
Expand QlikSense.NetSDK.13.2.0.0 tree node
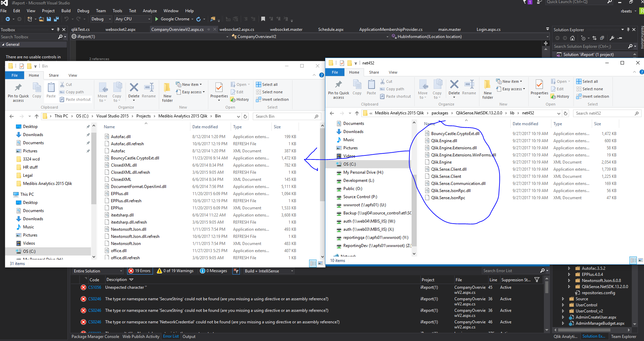(569, 287)
